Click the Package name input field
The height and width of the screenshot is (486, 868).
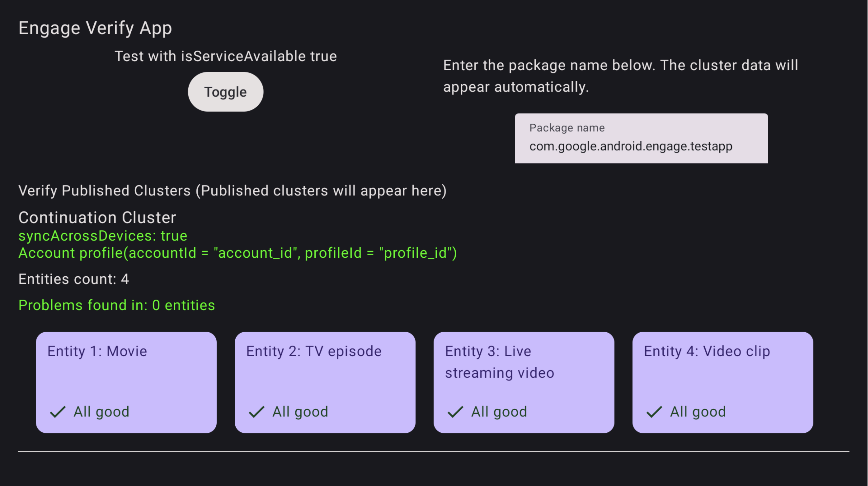coord(641,138)
